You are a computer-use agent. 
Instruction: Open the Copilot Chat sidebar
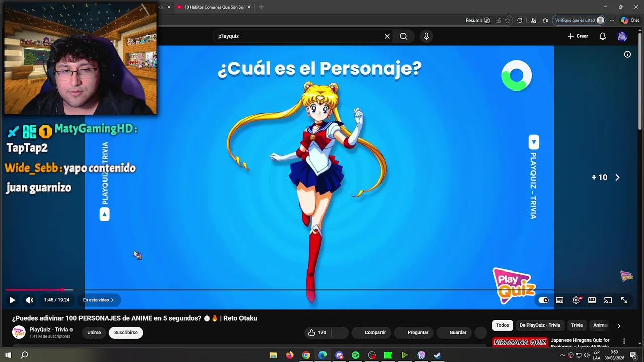[630, 20]
